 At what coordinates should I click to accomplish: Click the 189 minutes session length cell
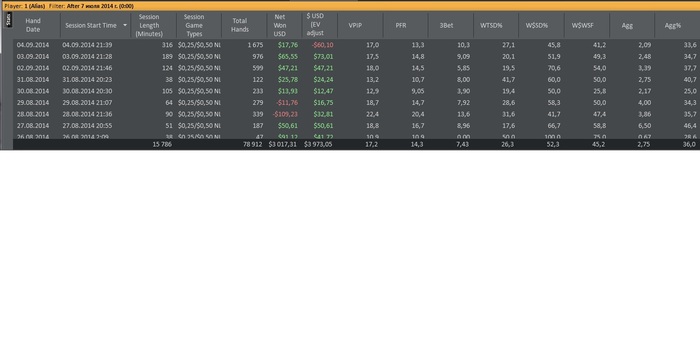coord(167,57)
